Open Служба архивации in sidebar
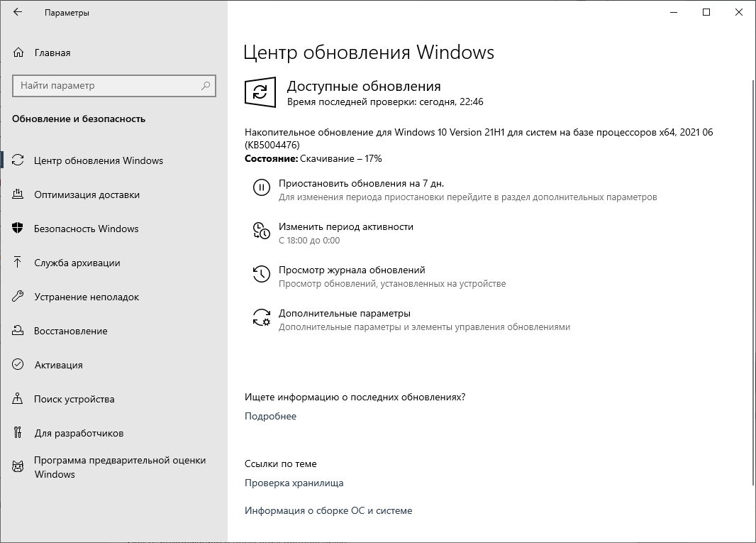The height and width of the screenshot is (543, 756). [x=77, y=263]
